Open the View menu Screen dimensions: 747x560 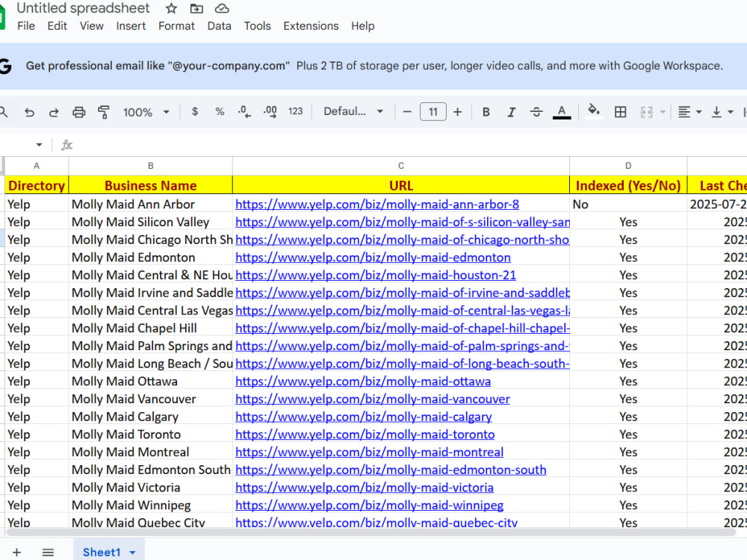[91, 26]
